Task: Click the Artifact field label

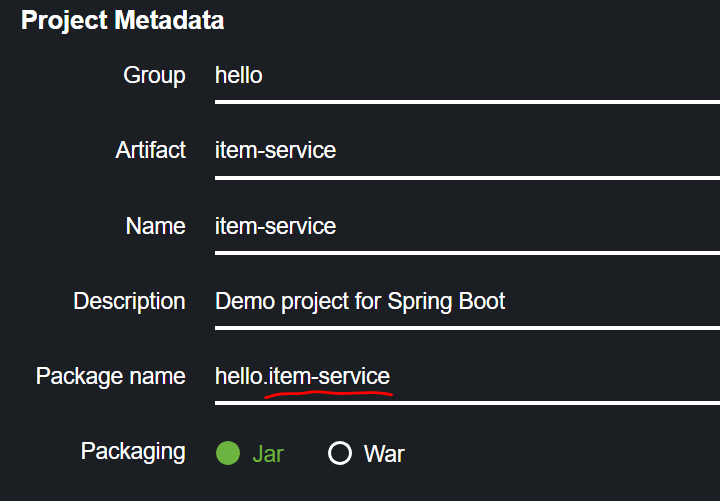Action: coord(150,151)
